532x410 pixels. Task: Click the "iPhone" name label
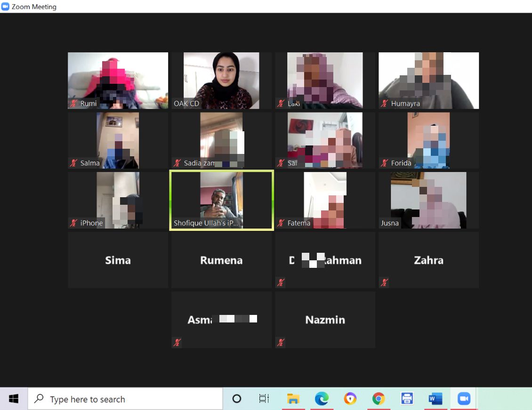tap(91, 223)
